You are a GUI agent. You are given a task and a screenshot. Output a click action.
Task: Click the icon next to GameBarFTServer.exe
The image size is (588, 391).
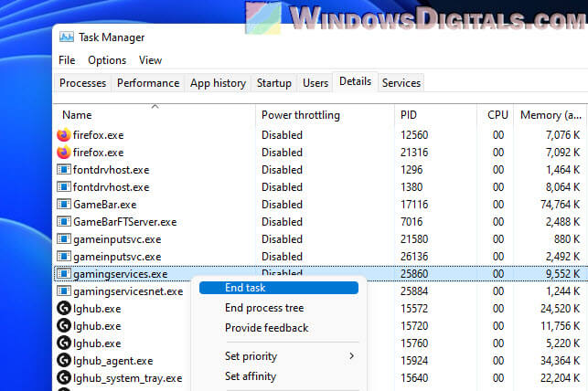pos(64,222)
